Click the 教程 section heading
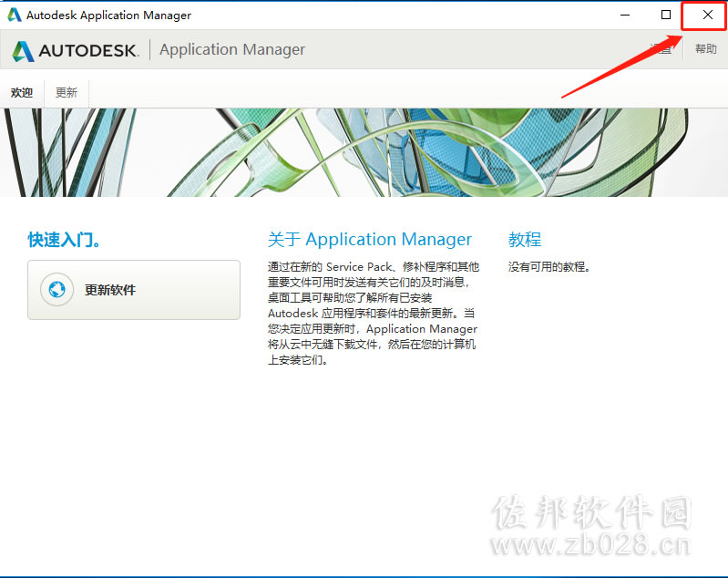 coord(525,239)
